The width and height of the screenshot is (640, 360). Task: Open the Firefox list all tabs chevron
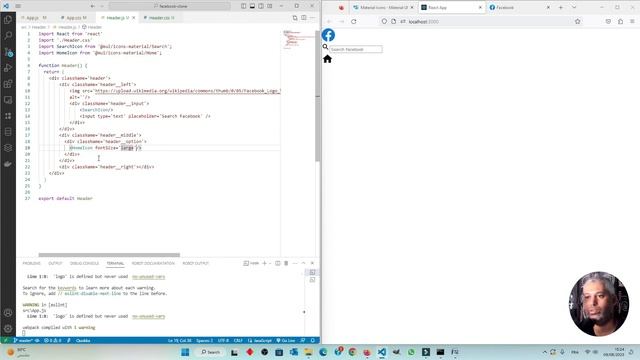click(x=574, y=7)
